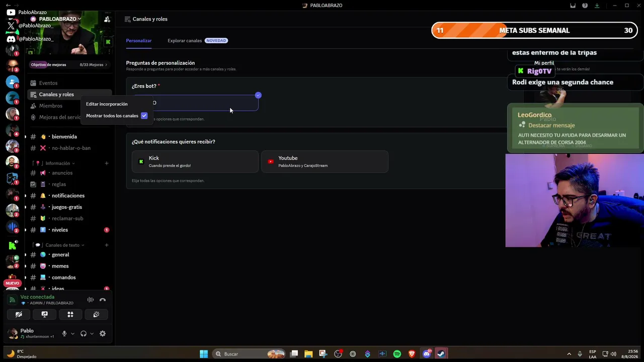Image resolution: width=644 pixels, height=362 pixels.
Task: Select Youtube notifications option
Action: [325, 161]
